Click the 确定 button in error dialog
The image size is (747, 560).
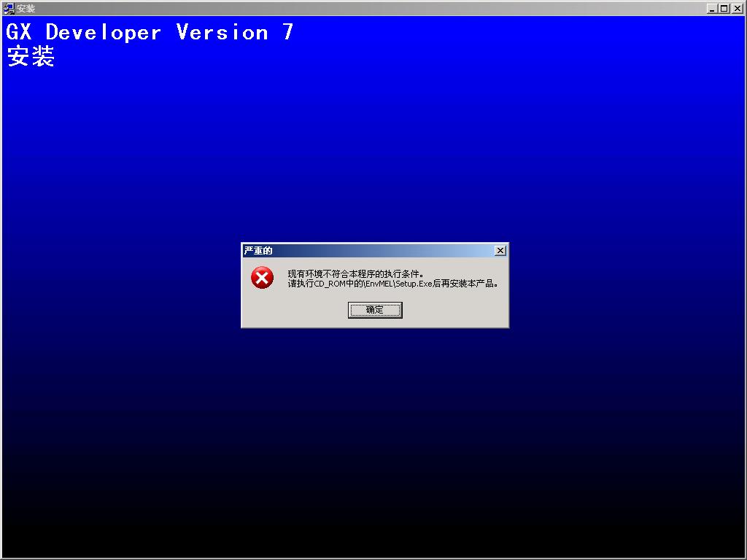click(375, 310)
